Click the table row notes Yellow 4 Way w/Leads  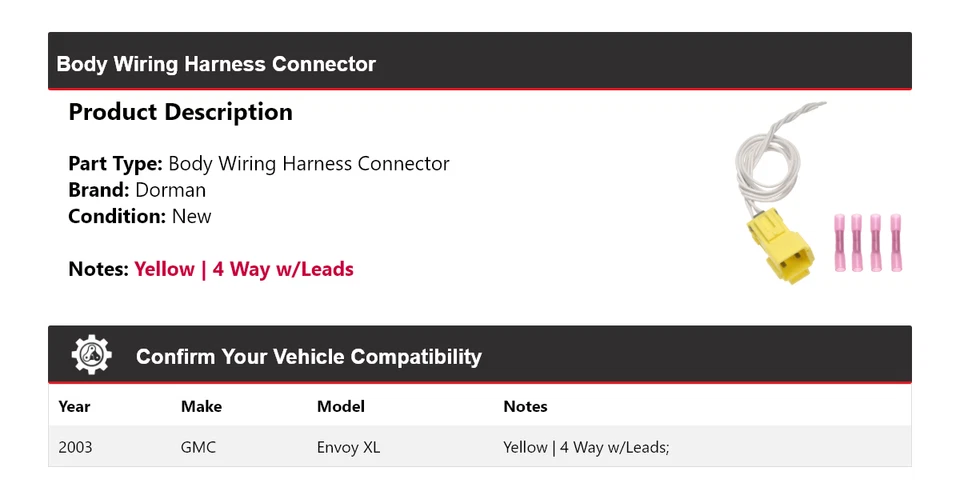[587, 447]
